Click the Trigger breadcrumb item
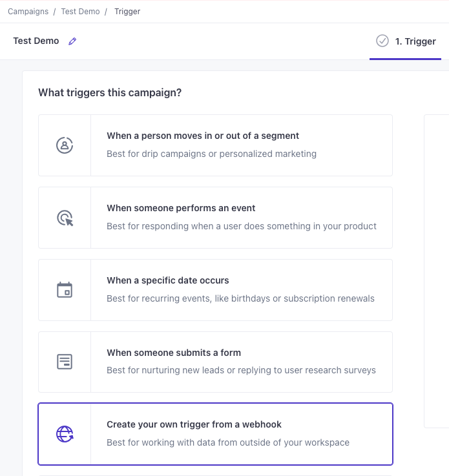This screenshot has width=449, height=476. pyautogui.click(x=127, y=12)
